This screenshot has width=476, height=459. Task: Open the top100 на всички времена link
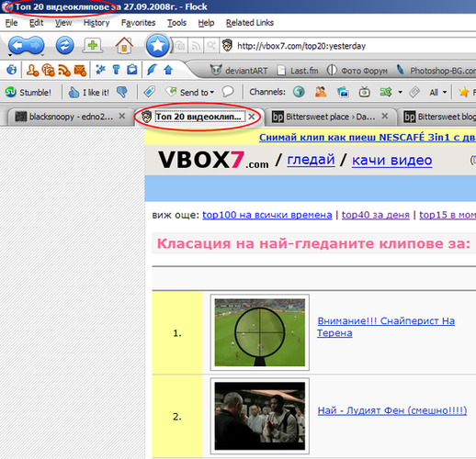[267, 215]
